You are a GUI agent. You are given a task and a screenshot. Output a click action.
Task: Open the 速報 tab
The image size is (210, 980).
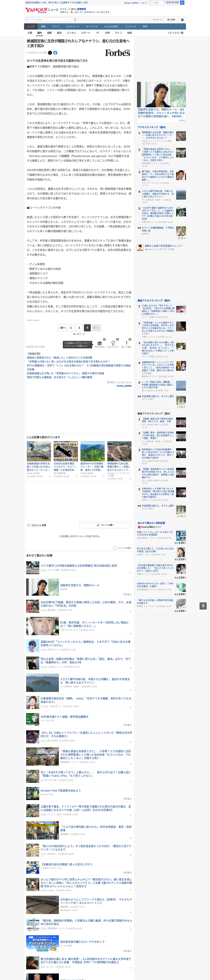[43, 27]
